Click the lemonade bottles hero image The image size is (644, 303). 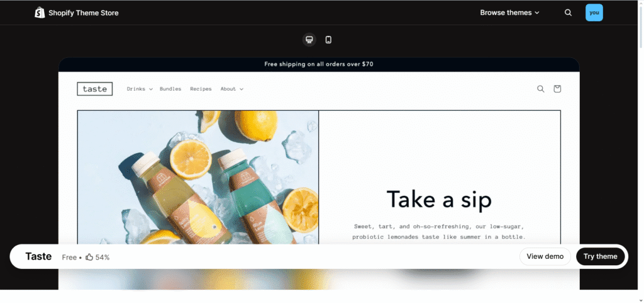[198, 177]
